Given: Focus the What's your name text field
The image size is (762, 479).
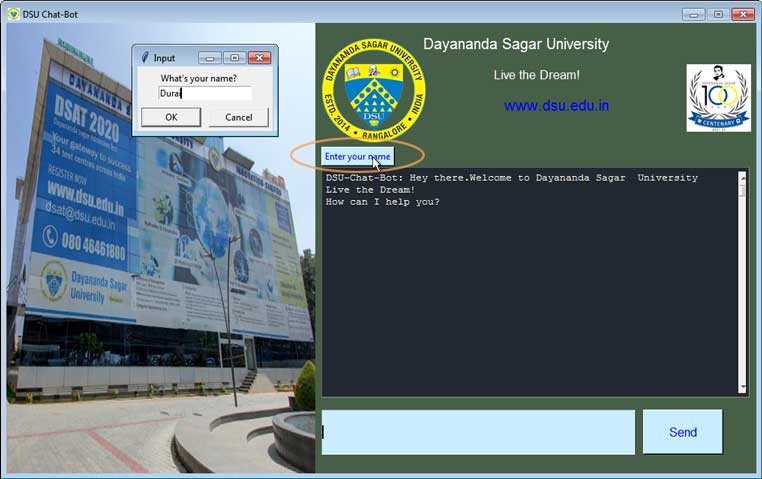Looking at the screenshot, I should click(205, 93).
